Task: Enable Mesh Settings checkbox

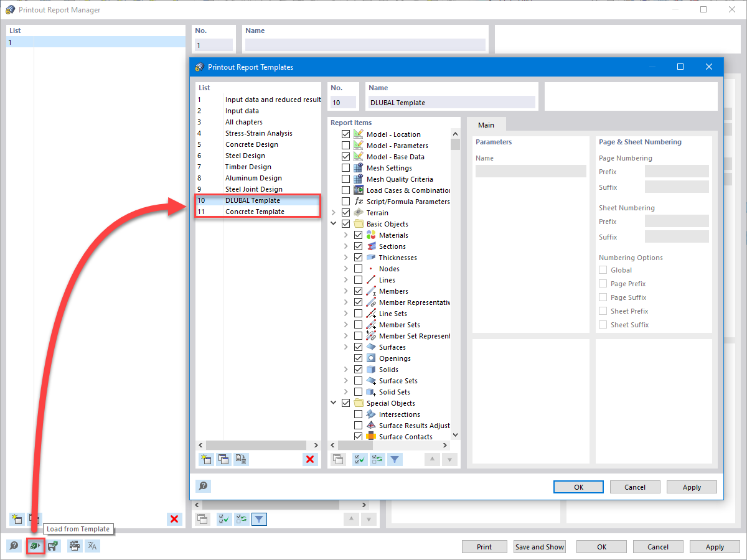Action: tap(346, 168)
